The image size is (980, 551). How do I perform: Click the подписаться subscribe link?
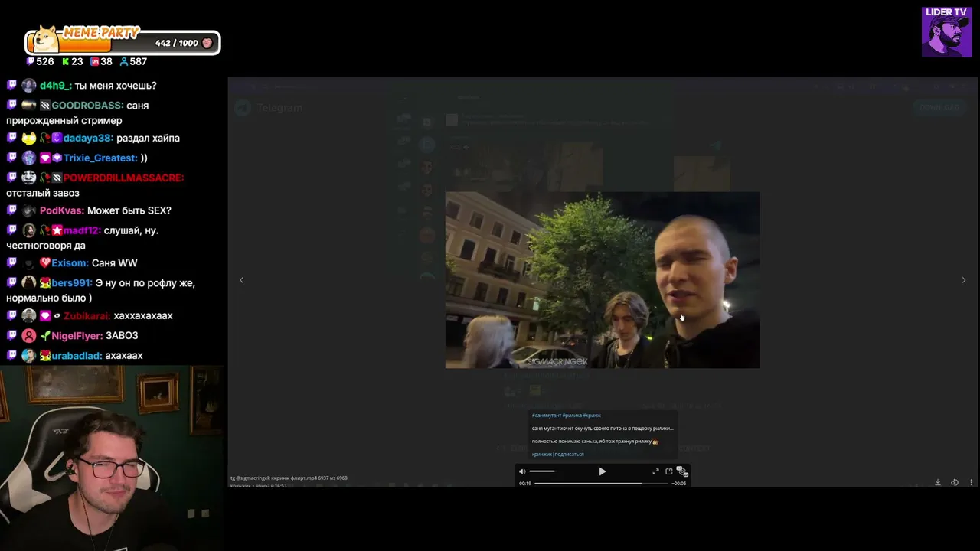click(569, 455)
